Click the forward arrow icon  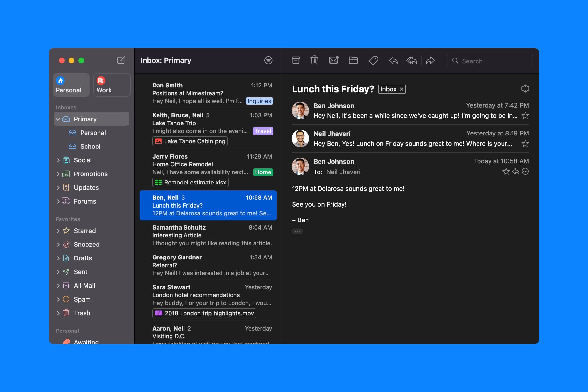click(430, 60)
